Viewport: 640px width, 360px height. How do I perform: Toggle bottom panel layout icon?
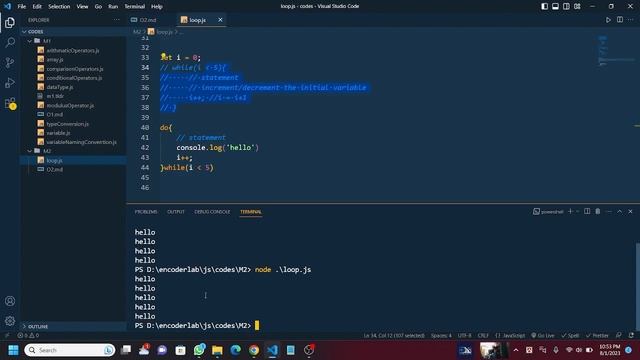556,6
